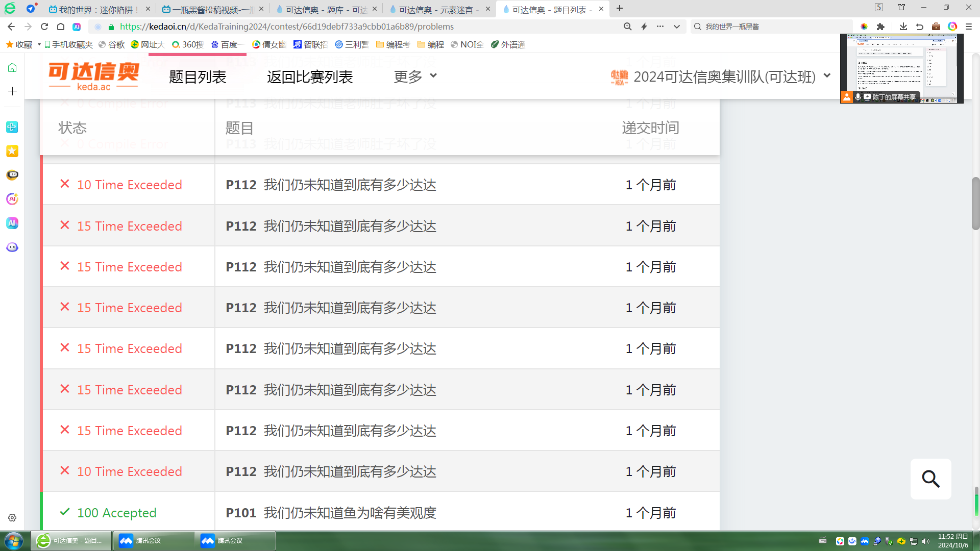Click the floating search magnifier button
Image resolution: width=980 pixels, height=551 pixels.
point(930,479)
